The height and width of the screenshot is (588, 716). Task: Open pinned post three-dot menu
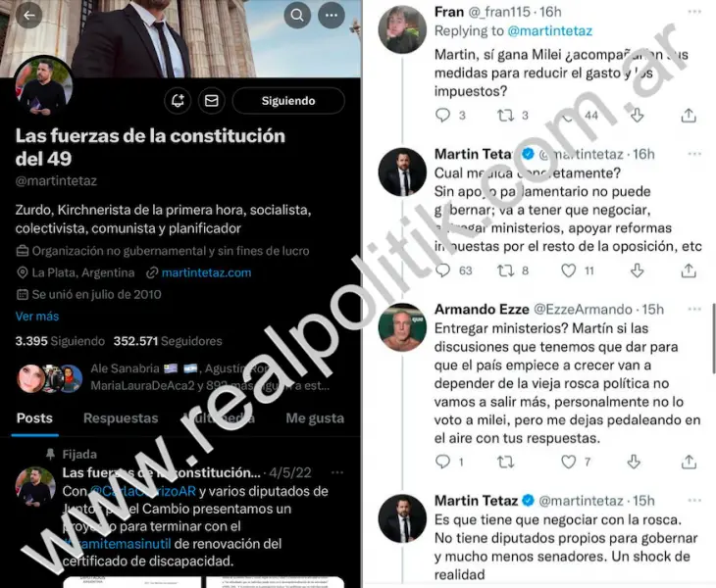coord(337,472)
